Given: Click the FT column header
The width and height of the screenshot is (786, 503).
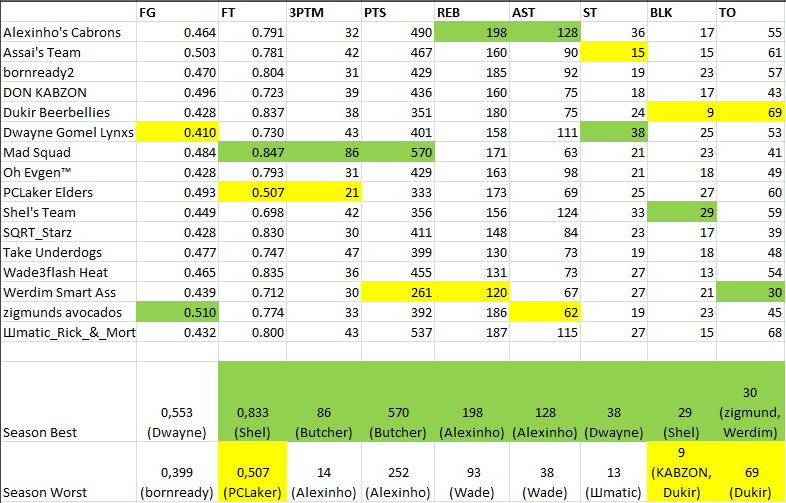Looking at the screenshot, I should coord(253,12).
